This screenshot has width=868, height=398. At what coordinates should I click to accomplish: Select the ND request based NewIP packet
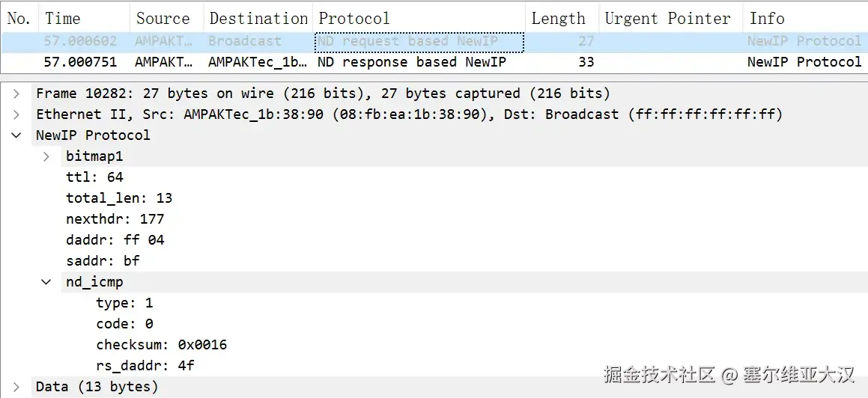[x=407, y=41]
